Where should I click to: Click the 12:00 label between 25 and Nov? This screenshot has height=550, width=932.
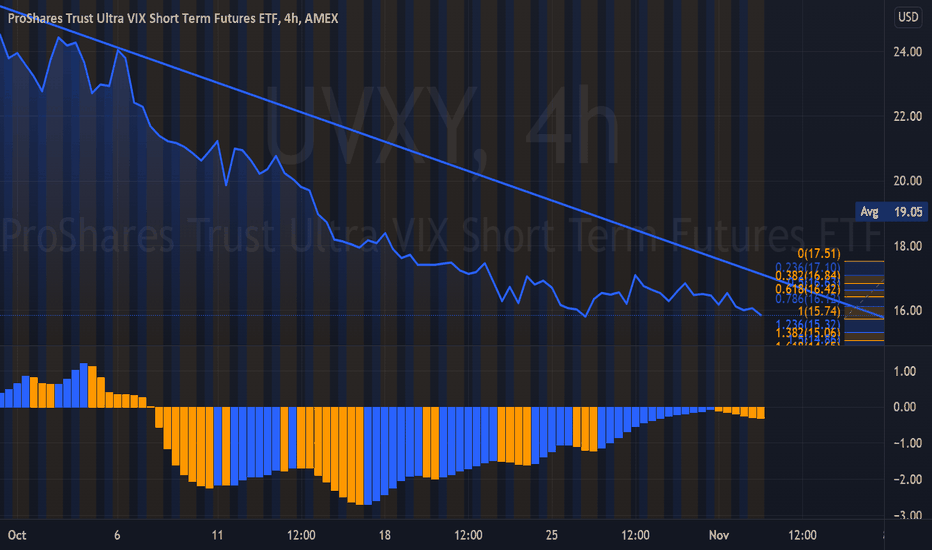[635, 535]
